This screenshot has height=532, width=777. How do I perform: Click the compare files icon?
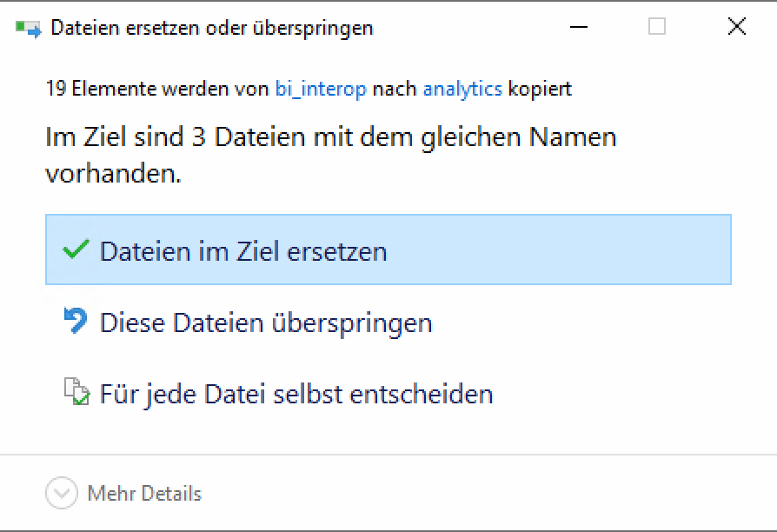(x=76, y=393)
